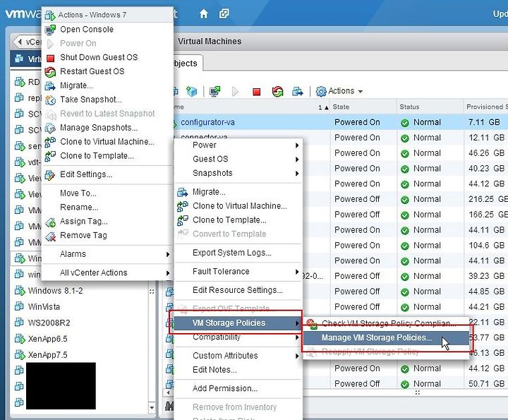Click the red Shut Down icon in the toolbar

[257, 92]
